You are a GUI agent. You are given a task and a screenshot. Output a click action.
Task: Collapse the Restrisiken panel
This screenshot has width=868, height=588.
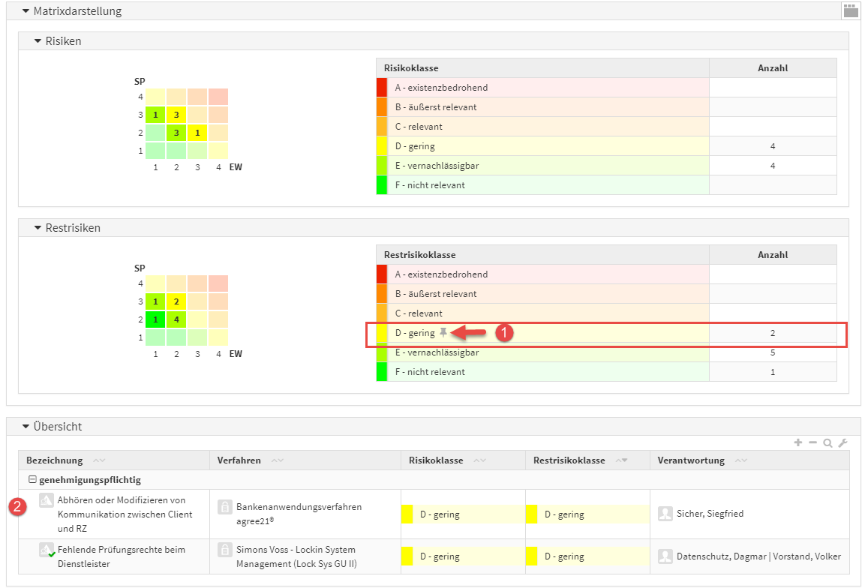tap(38, 227)
